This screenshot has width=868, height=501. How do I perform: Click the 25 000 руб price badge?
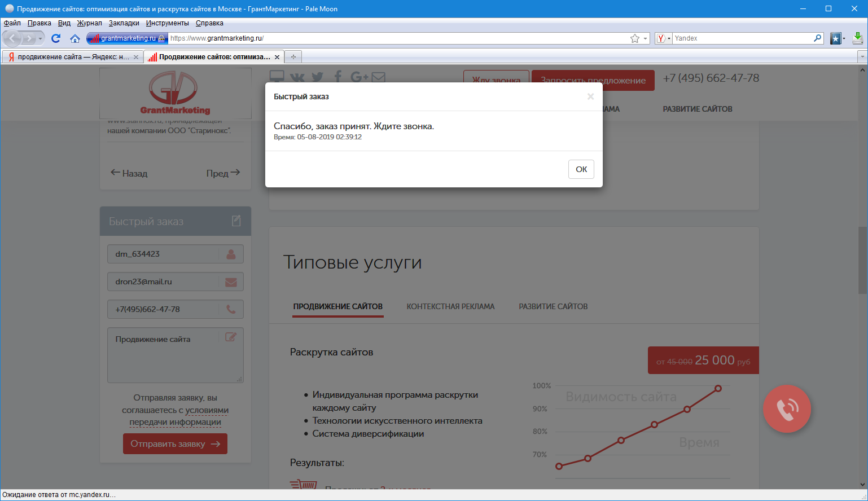703,360
